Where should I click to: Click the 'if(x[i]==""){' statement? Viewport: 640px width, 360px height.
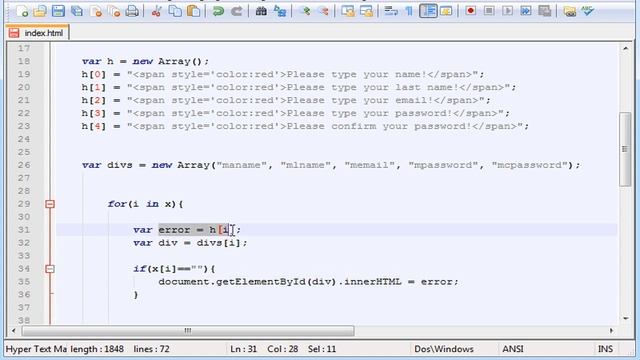tap(174, 269)
